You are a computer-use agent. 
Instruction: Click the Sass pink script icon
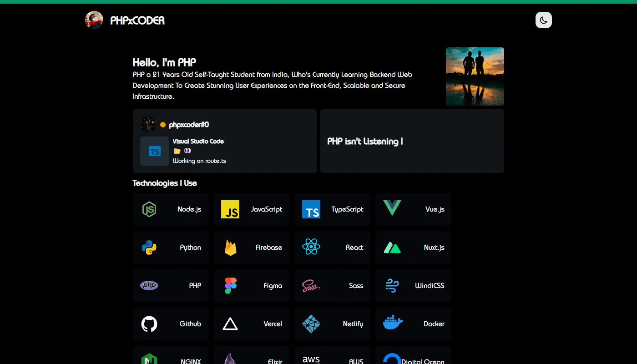click(311, 286)
